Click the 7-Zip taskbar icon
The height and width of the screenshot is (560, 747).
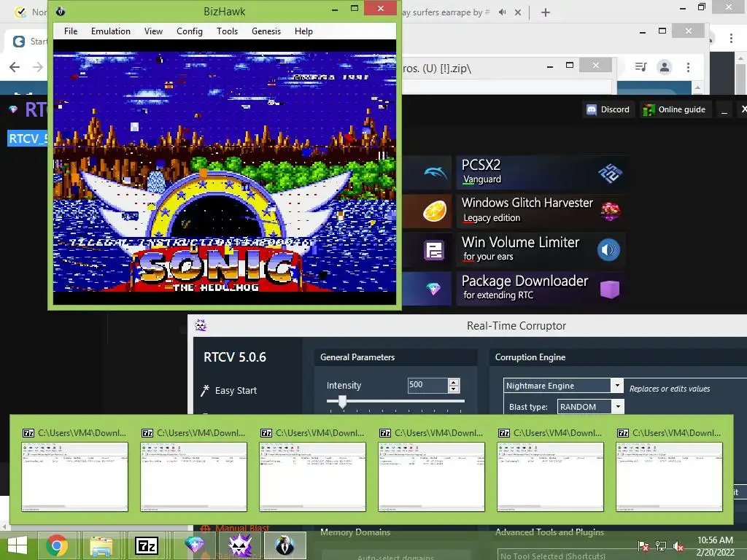coord(147,545)
